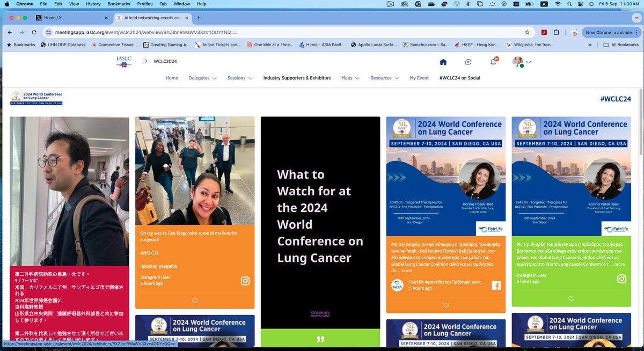This screenshot has height=351, width=644.
Task: Like the FairLife Facebook post heart
Action: click(x=445, y=305)
